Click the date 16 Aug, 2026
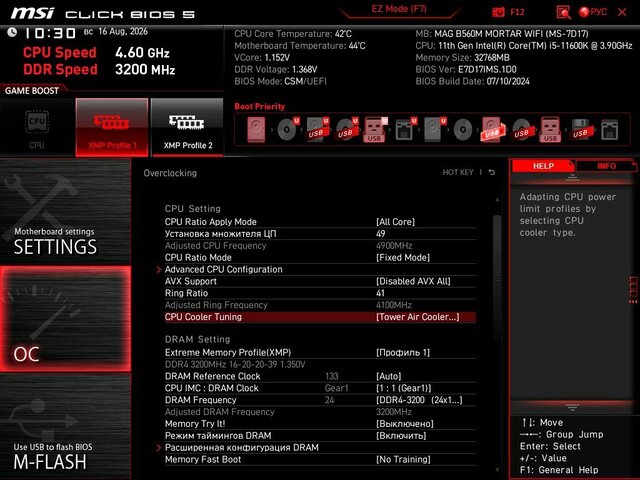The image size is (640, 480). pyautogui.click(x=122, y=31)
